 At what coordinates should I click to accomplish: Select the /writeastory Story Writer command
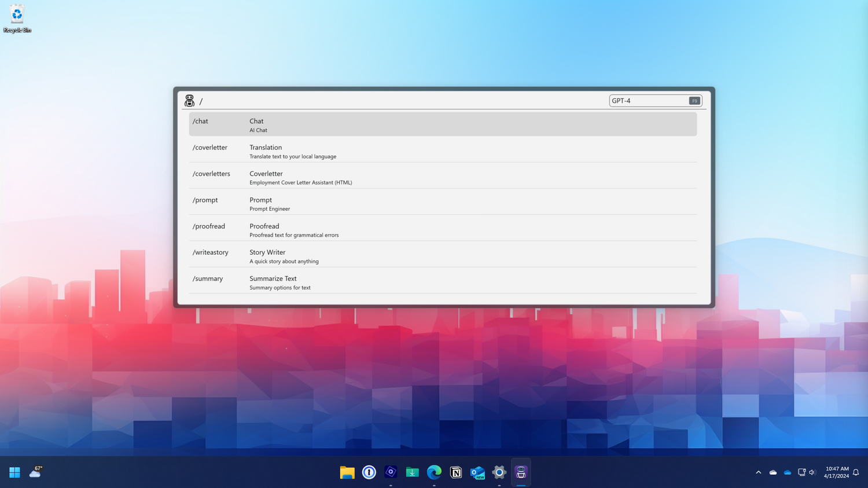(x=443, y=256)
